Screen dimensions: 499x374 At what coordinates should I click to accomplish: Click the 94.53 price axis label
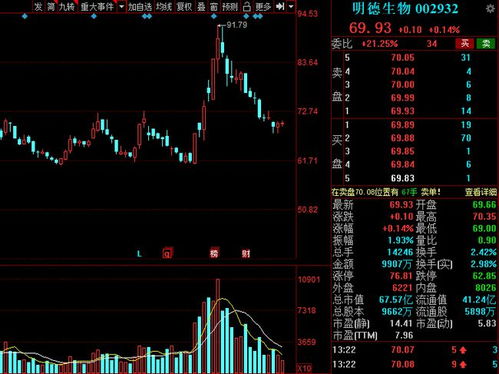pos(307,14)
